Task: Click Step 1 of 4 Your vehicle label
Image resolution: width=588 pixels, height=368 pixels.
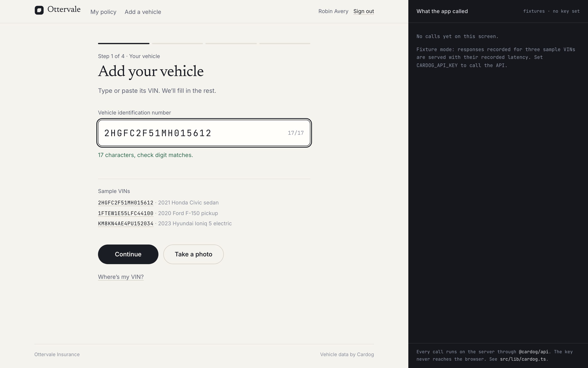Action: click(129, 56)
